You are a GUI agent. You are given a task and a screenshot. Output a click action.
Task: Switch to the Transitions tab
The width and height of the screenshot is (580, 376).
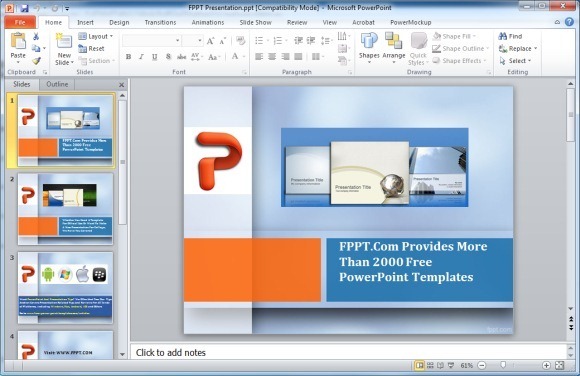[x=160, y=23]
